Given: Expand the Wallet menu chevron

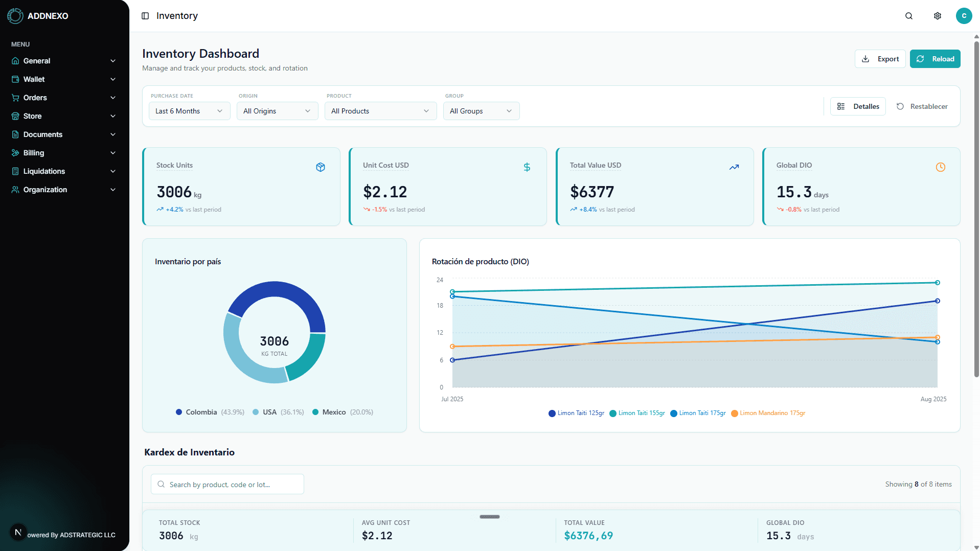Looking at the screenshot, I should [x=113, y=79].
